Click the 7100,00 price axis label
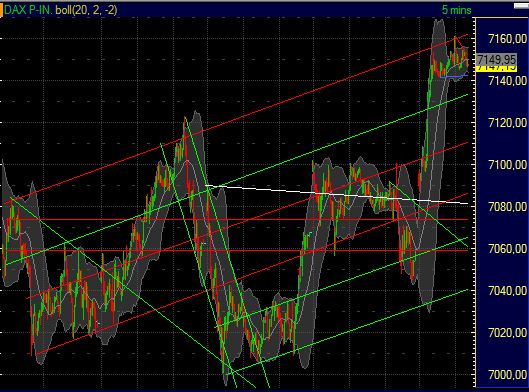This screenshot has width=529, height=392. (507, 165)
